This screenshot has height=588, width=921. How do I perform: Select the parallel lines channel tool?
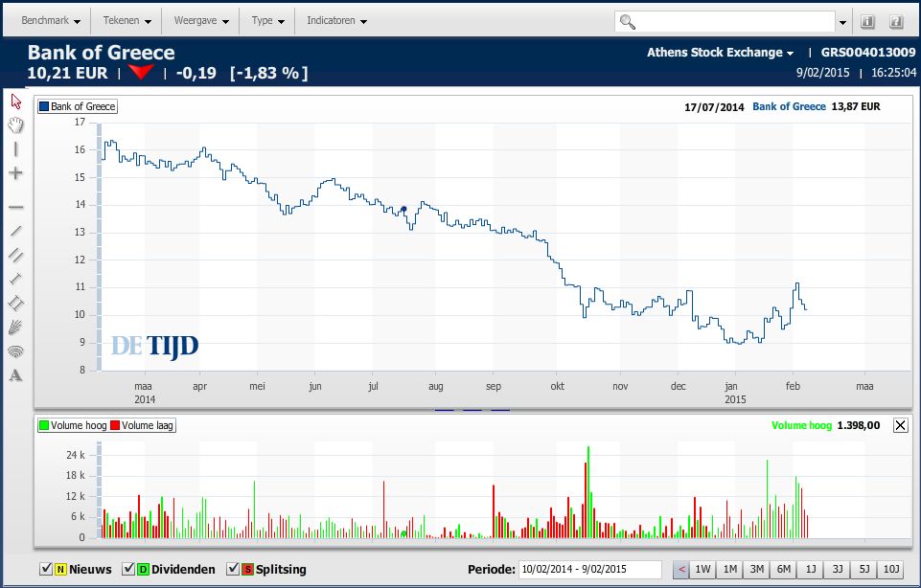[x=15, y=255]
